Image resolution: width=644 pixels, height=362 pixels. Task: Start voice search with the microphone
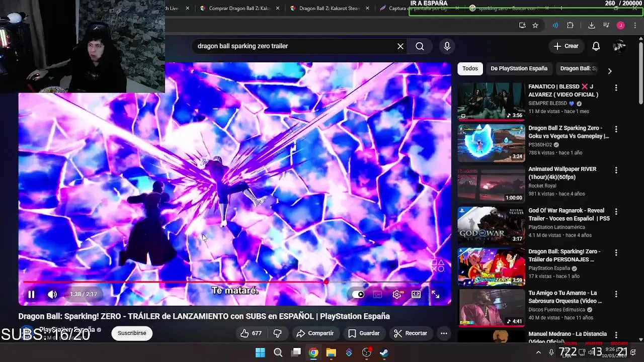(x=447, y=46)
